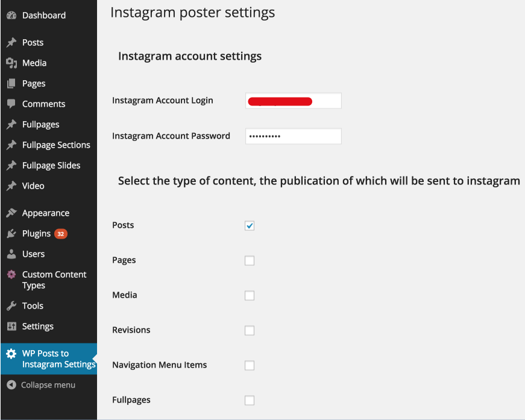The image size is (525, 420).
Task: Click the Navigation Menu Items label
Action: [x=159, y=365]
